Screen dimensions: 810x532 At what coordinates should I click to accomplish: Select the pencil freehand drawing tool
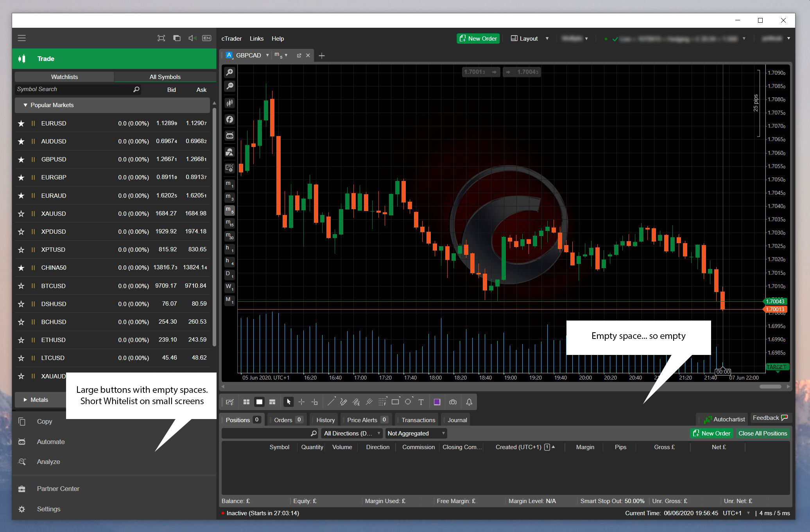point(344,402)
